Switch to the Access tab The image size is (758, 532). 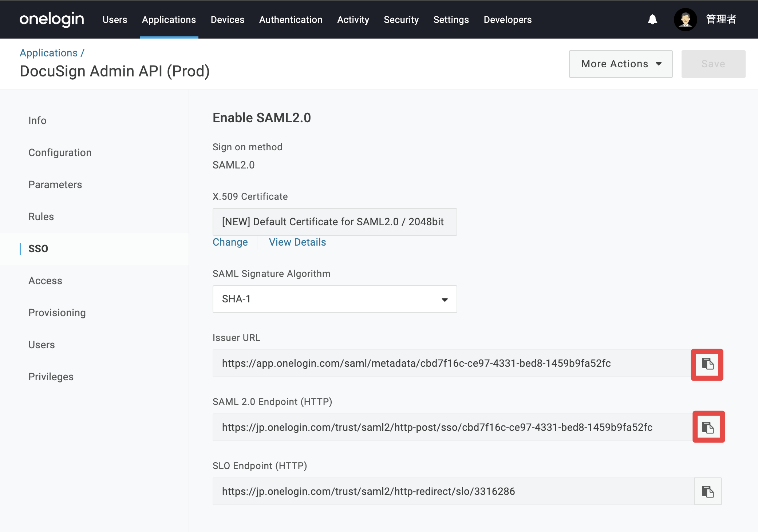46,281
